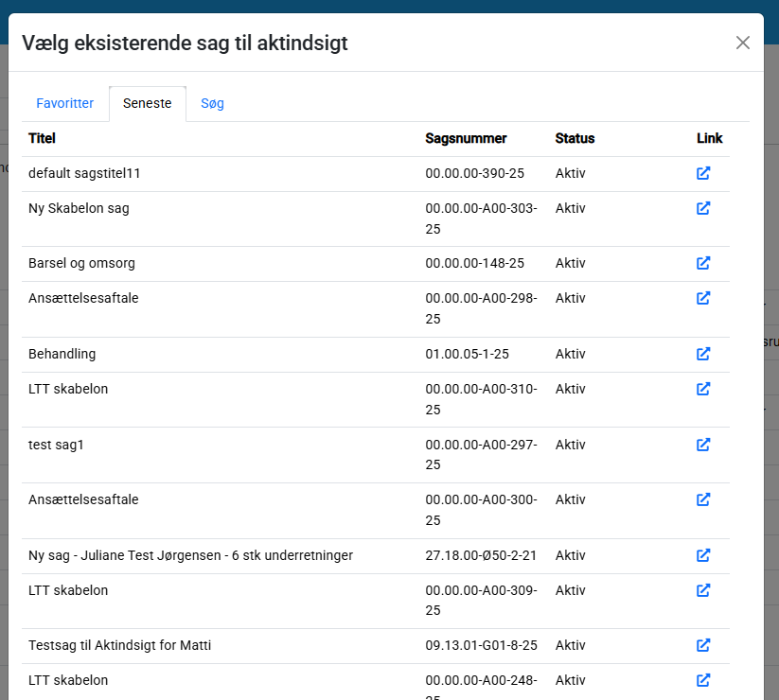Screen dimensions: 779x700
Task: Select the Seneste tab
Action: tap(148, 103)
